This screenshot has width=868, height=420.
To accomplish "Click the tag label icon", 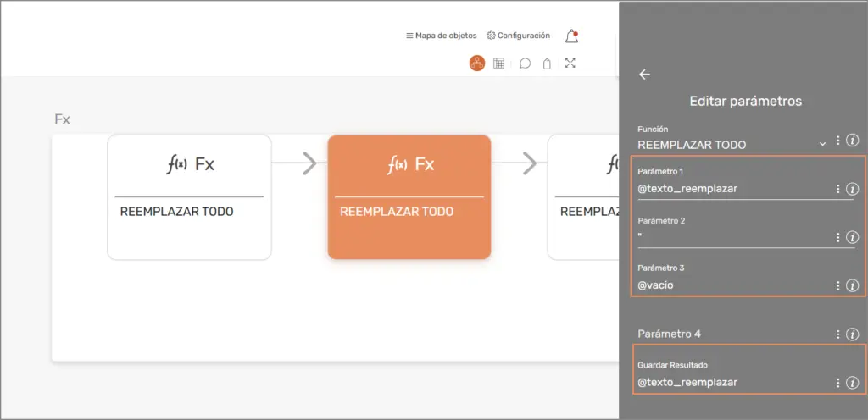I will point(547,64).
